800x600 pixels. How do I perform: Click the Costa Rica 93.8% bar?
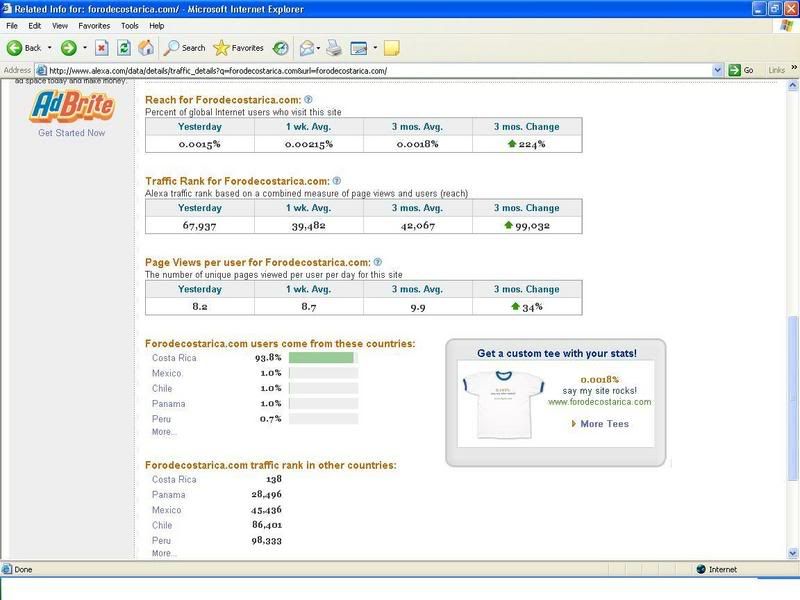click(x=323, y=358)
